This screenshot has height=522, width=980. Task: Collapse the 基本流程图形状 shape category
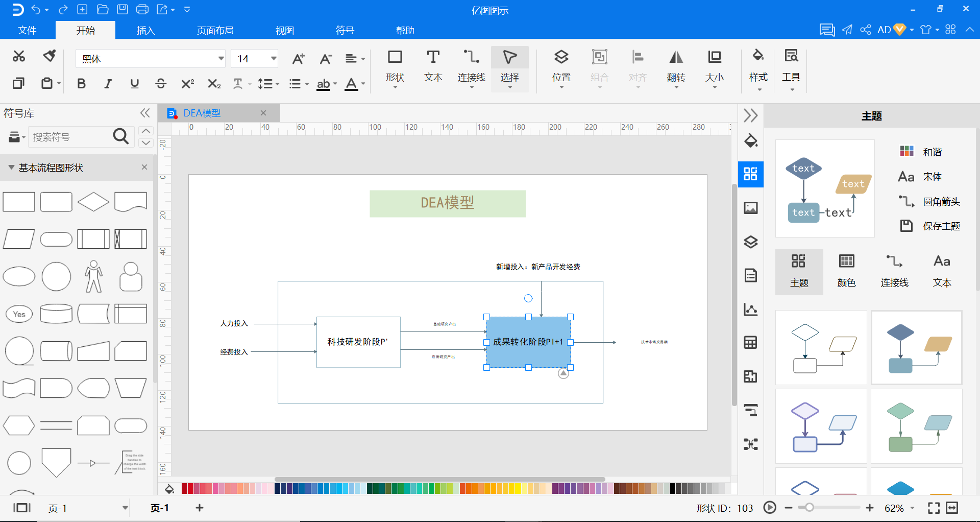point(11,168)
